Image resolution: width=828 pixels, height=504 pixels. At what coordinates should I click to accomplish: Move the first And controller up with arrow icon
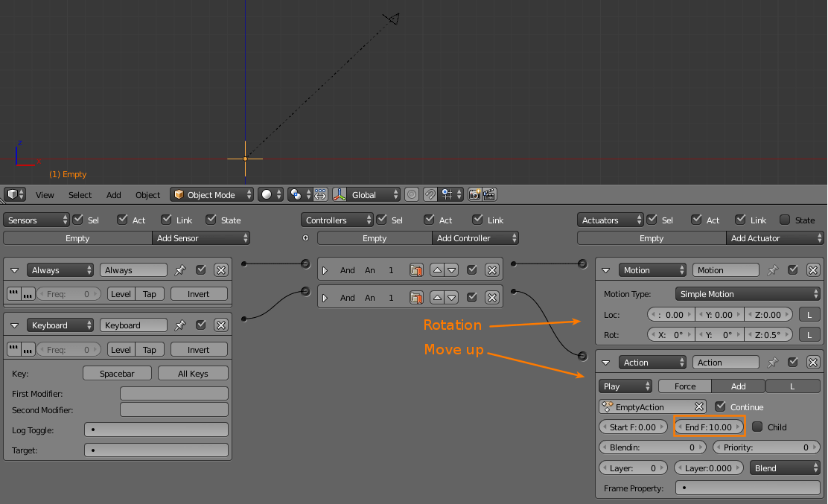click(x=436, y=269)
